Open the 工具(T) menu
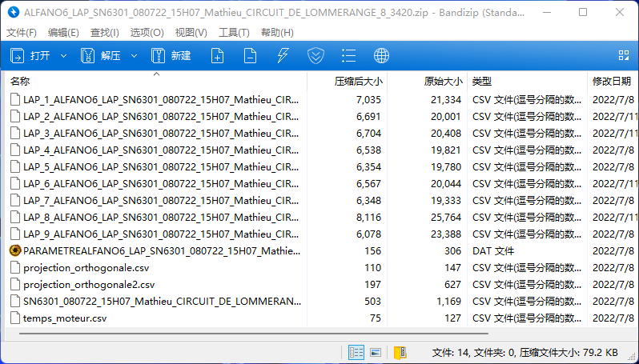This screenshot has width=639, height=364. pyautogui.click(x=234, y=33)
